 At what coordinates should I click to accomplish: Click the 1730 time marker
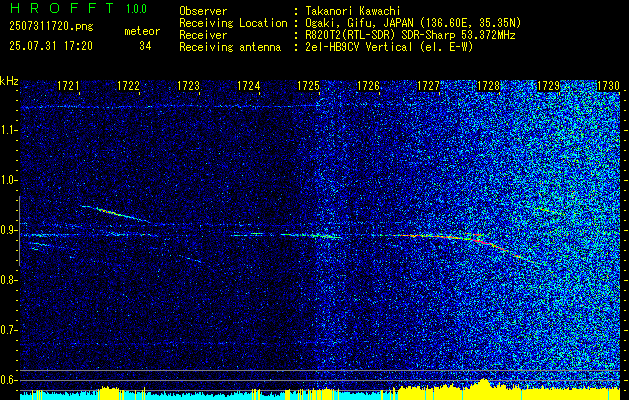click(x=609, y=86)
